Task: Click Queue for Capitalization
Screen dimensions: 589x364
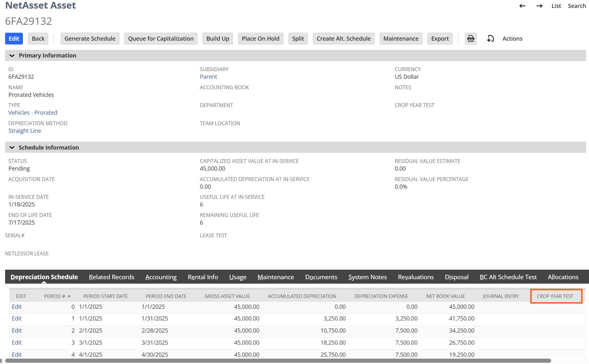Action: tap(161, 39)
